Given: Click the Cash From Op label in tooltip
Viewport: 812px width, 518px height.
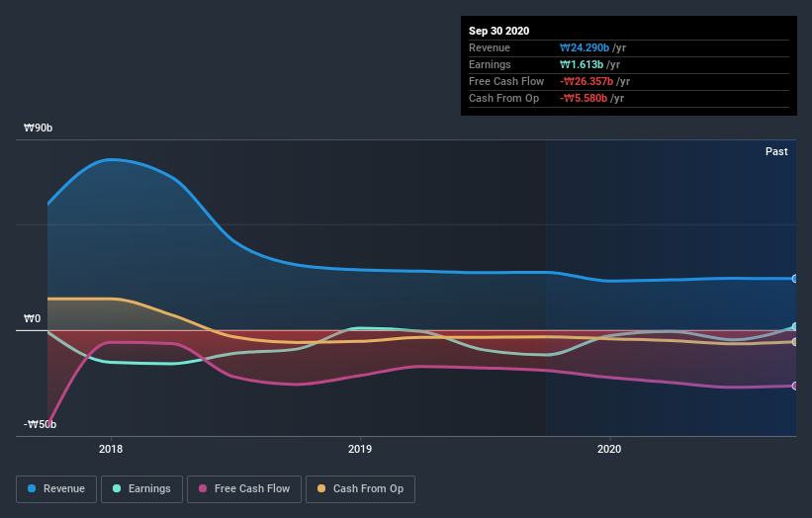Looking at the screenshot, I should click(x=503, y=98).
